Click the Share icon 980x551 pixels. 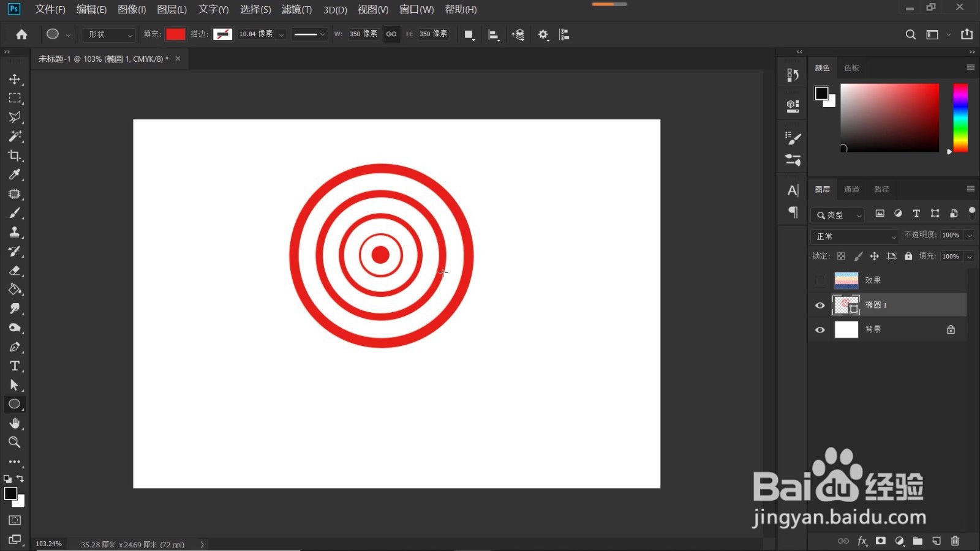[967, 34]
